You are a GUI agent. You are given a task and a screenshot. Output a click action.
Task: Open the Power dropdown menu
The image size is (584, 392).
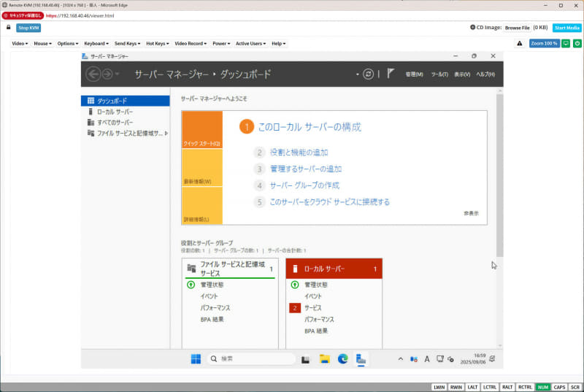point(221,44)
